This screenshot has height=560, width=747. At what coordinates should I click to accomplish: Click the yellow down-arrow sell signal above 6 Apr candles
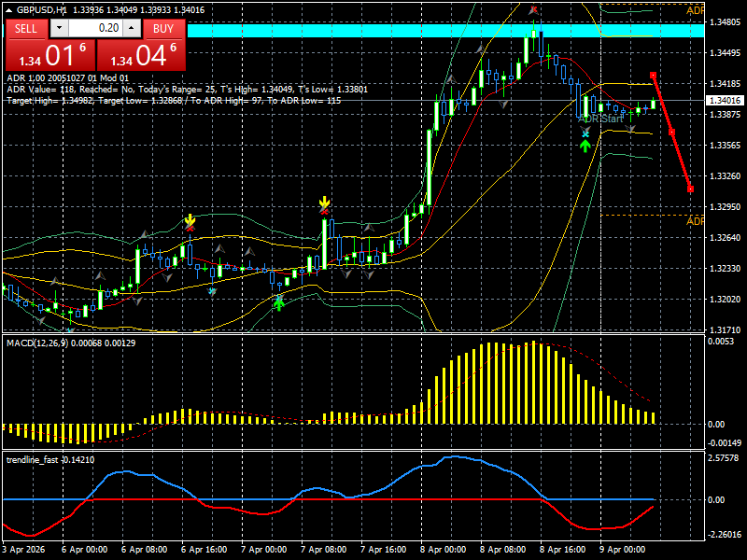(190, 217)
